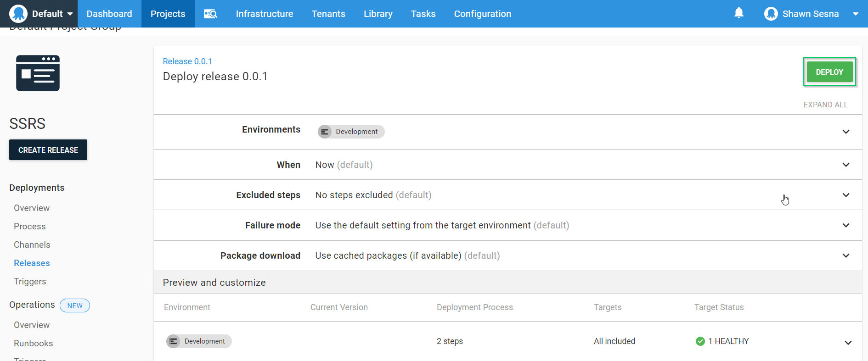Expand the Failure mode section
Screen dimensions: 868x361
coord(845,225)
